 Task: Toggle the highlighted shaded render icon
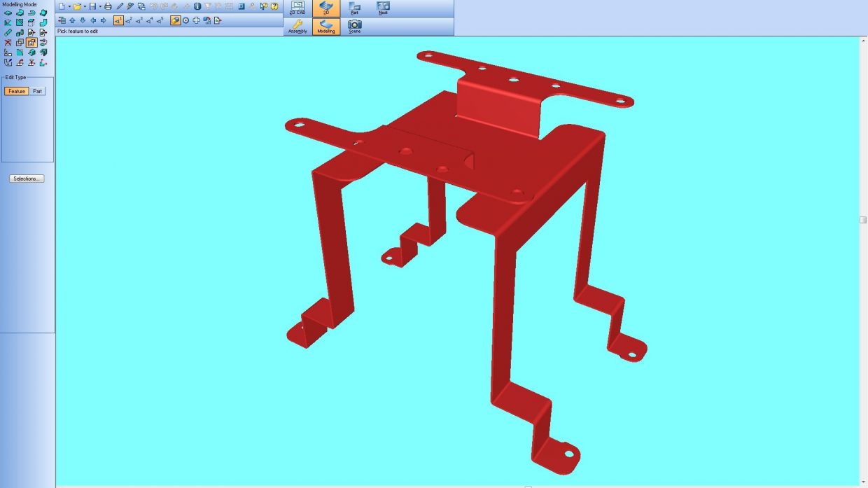pyautogui.click(x=175, y=20)
